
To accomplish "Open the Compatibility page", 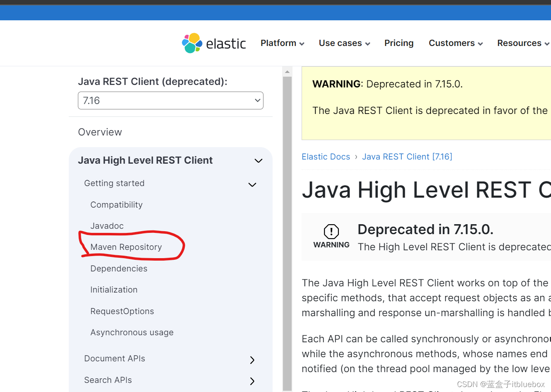I will point(116,205).
